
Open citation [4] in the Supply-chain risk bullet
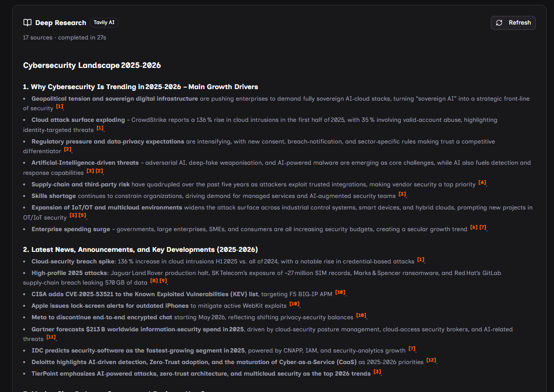[482, 183]
